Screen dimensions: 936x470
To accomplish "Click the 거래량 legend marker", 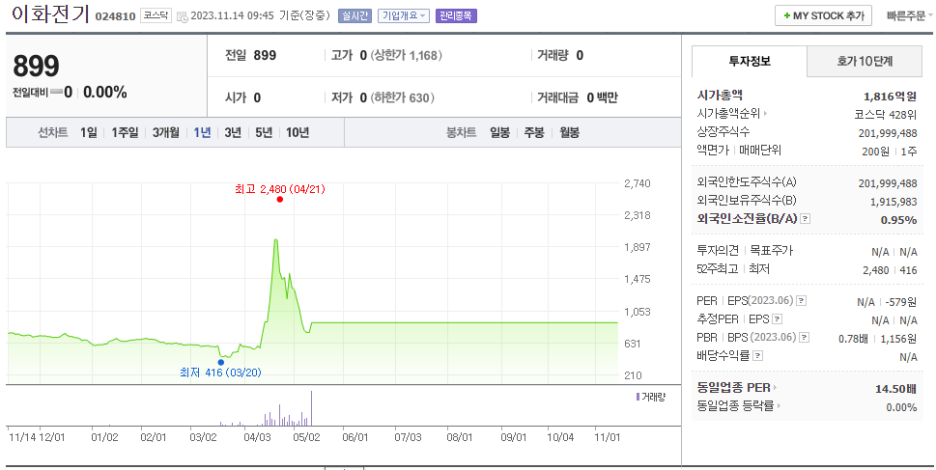I will (638, 397).
